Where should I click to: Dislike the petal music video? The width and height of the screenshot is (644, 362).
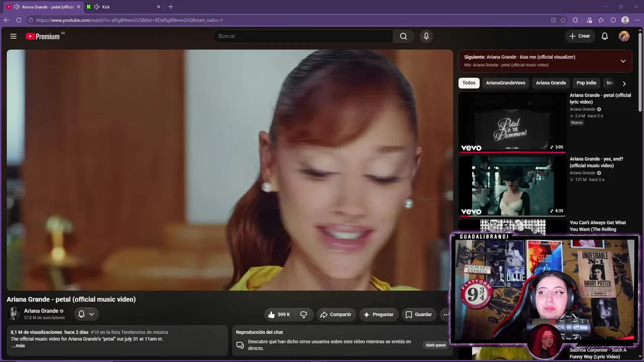(304, 315)
